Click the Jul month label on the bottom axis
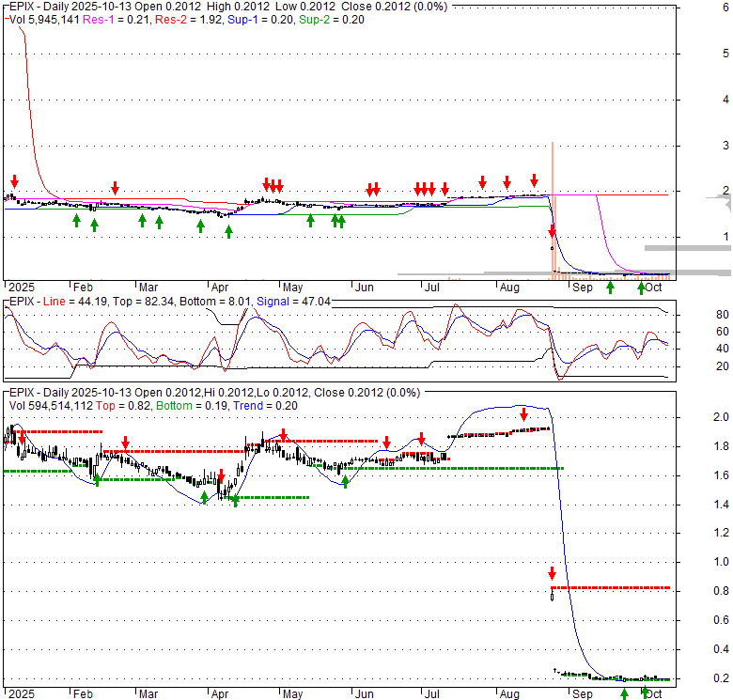This screenshot has width=733, height=700. click(x=433, y=694)
